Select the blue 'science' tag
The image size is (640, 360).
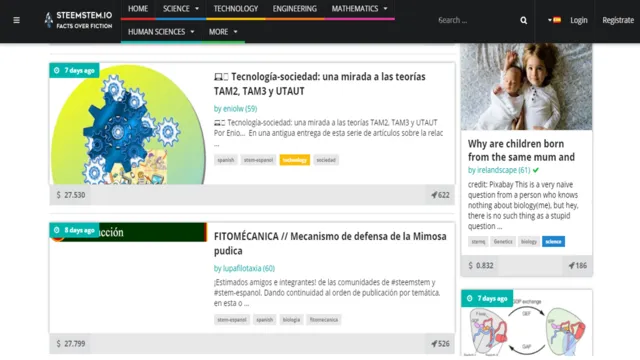553,242
